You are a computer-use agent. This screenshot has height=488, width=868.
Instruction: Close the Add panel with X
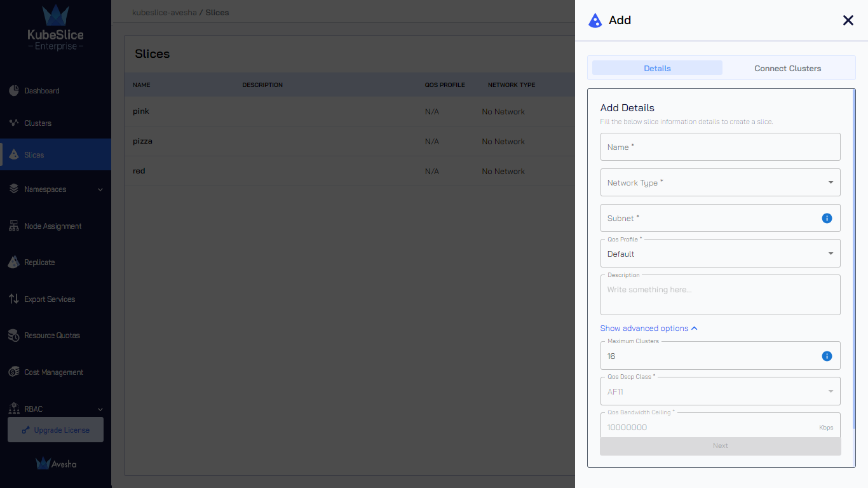848,20
